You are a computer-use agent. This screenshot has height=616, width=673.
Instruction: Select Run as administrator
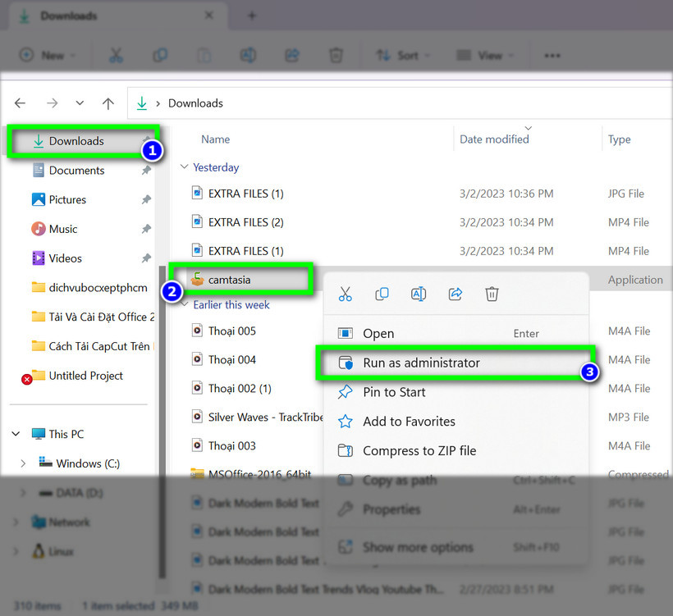coord(421,363)
